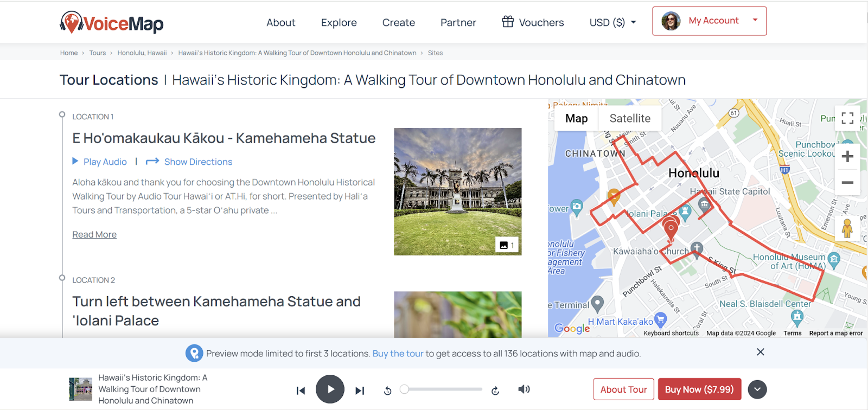
Task: Click the account profile avatar
Action: pos(671,21)
